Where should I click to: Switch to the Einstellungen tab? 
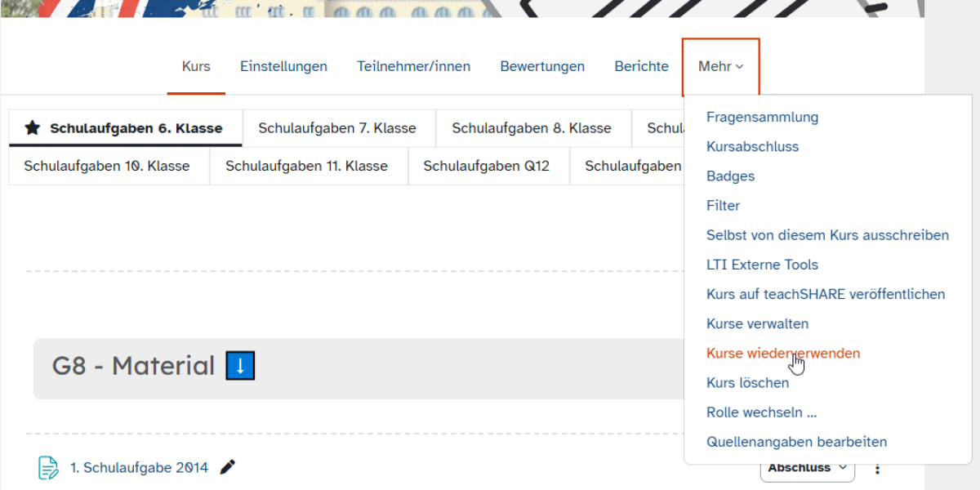(283, 67)
